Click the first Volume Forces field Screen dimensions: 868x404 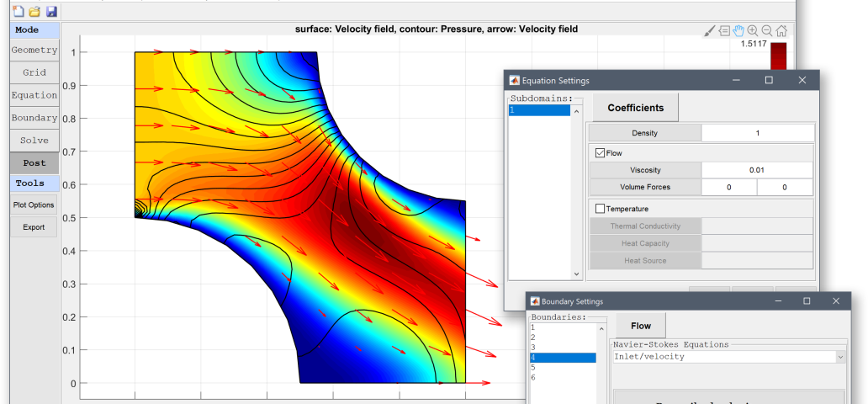click(x=729, y=188)
